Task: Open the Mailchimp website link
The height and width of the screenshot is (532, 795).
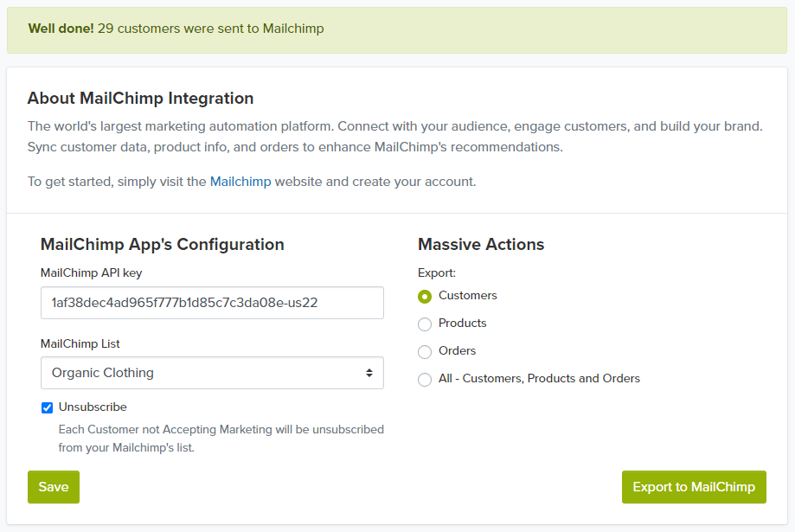Action: 240,182
